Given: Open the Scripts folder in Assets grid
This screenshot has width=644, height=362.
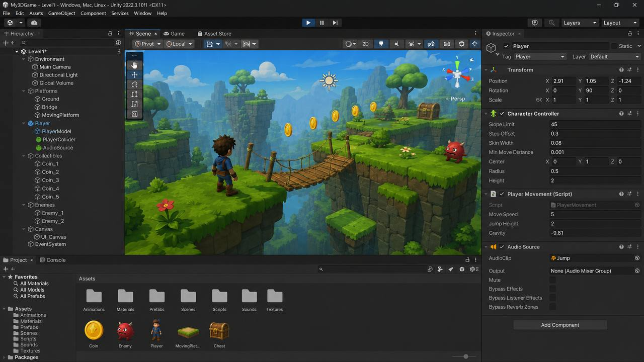Looking at the screenshot, I should [219, 300].
